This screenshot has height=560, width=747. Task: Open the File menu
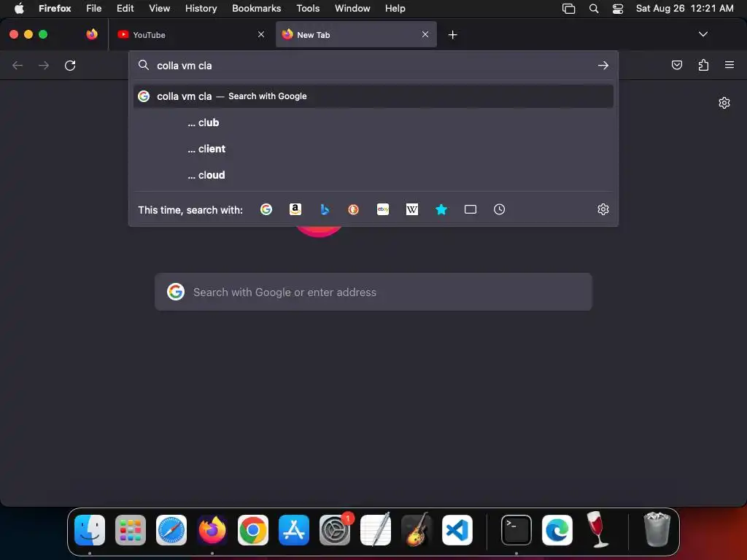point(94,8)
